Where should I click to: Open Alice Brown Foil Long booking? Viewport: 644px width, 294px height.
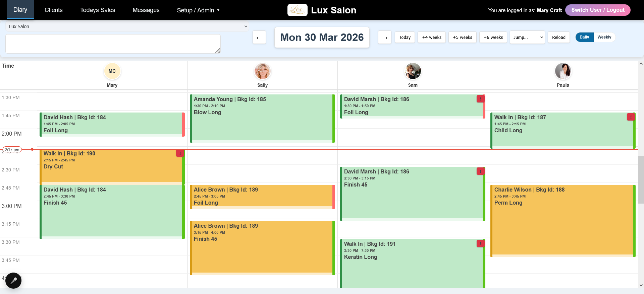(x=262, y=197)
